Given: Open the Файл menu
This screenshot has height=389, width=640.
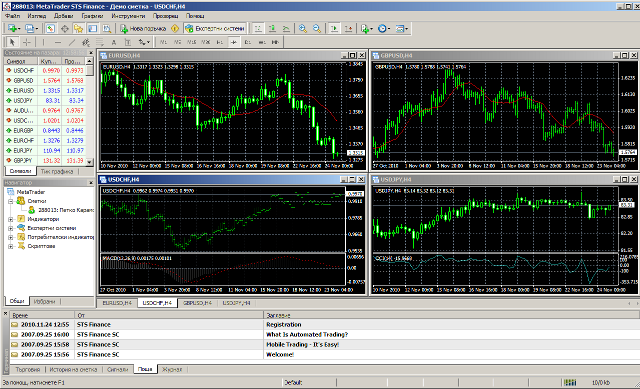Looking at the screenshot, I should [13, 16].
